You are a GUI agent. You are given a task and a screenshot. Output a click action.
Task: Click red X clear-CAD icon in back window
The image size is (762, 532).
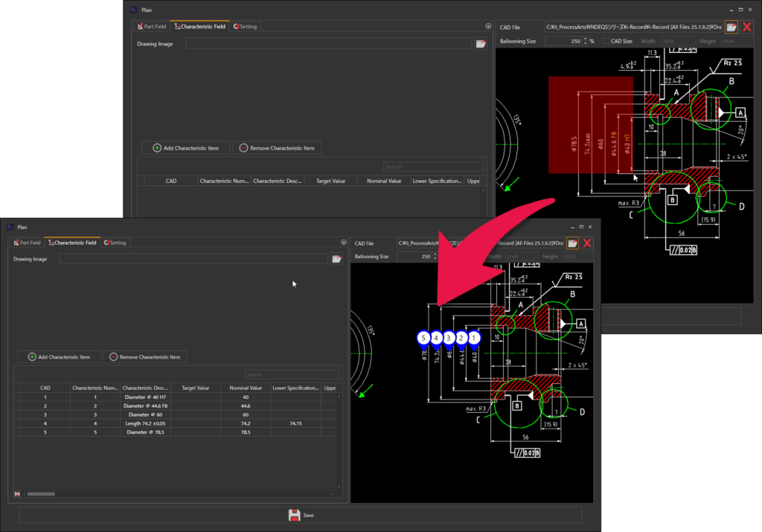click(x=747, y=27)
